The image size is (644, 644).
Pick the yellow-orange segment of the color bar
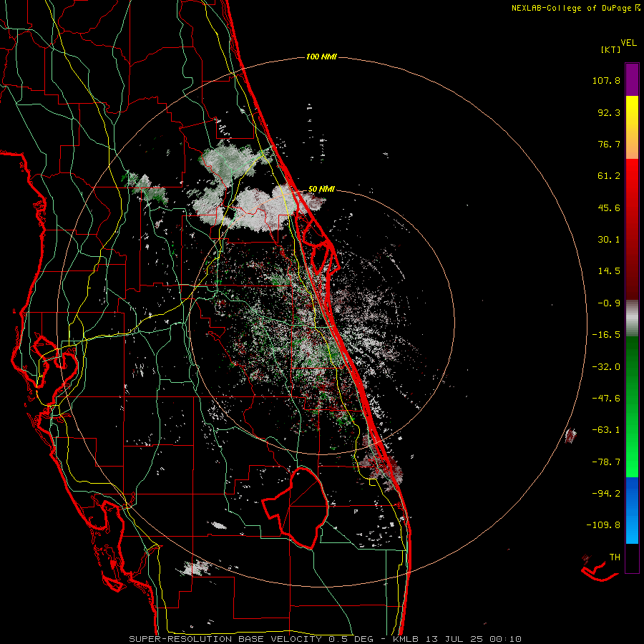pyautogui.click(x=632, y=127)
